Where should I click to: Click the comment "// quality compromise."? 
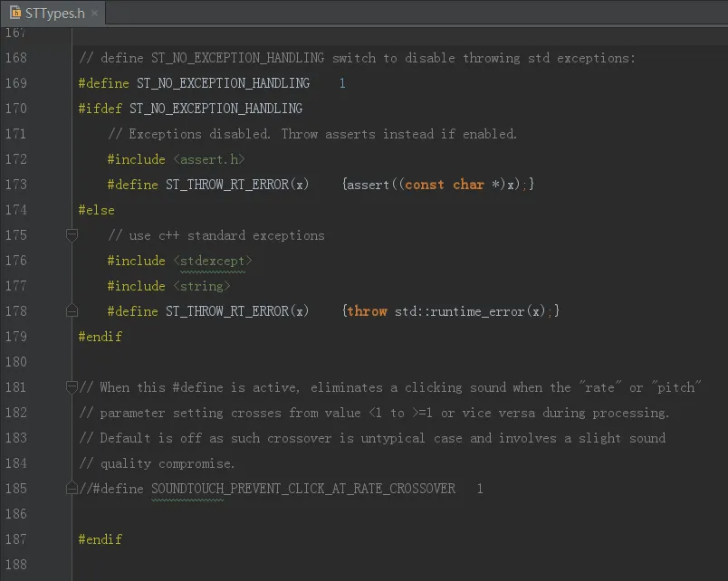point(157,463)
